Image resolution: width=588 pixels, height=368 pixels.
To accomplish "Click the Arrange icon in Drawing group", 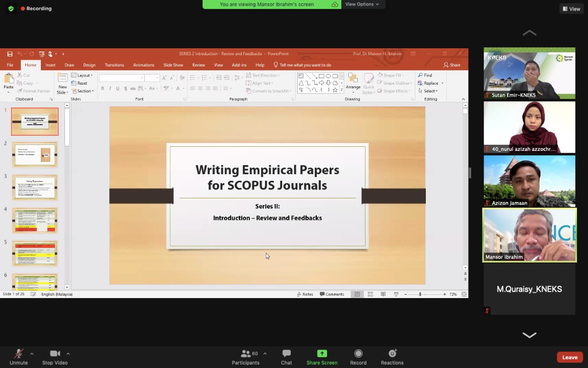I will click(x=353, y=78).
